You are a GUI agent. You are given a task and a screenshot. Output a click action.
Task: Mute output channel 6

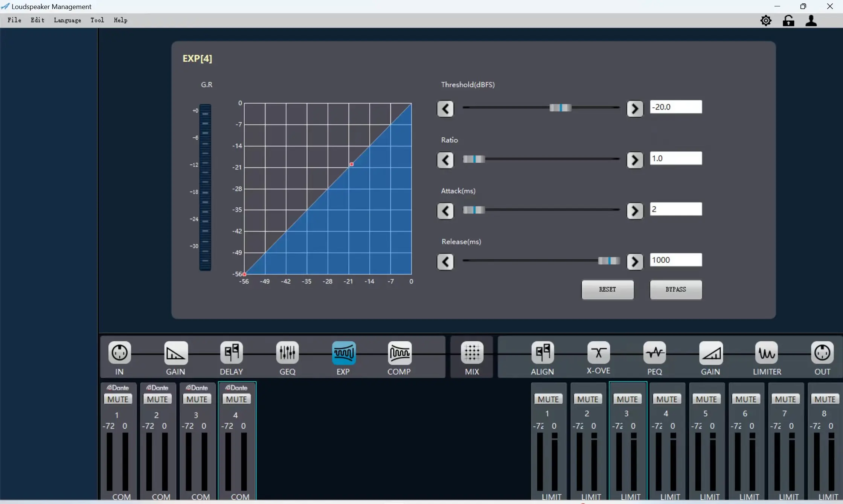(746, 399)
